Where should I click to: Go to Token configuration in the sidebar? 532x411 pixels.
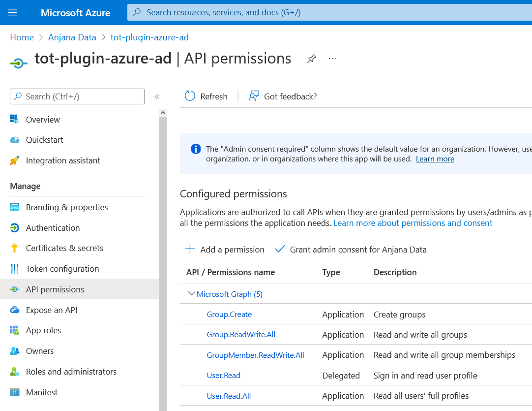pos(62,269)
